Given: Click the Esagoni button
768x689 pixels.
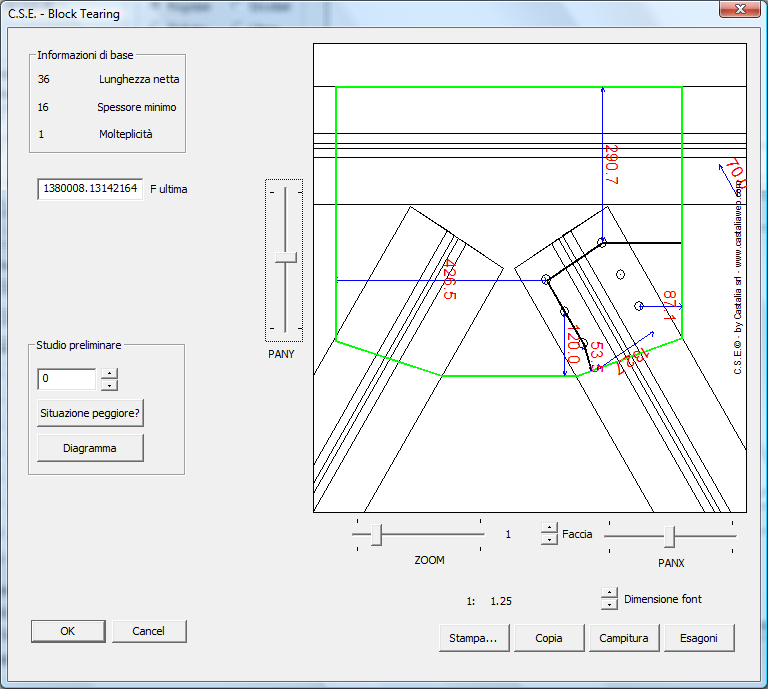Looking at the screenshot, I should tap(699, 638).
